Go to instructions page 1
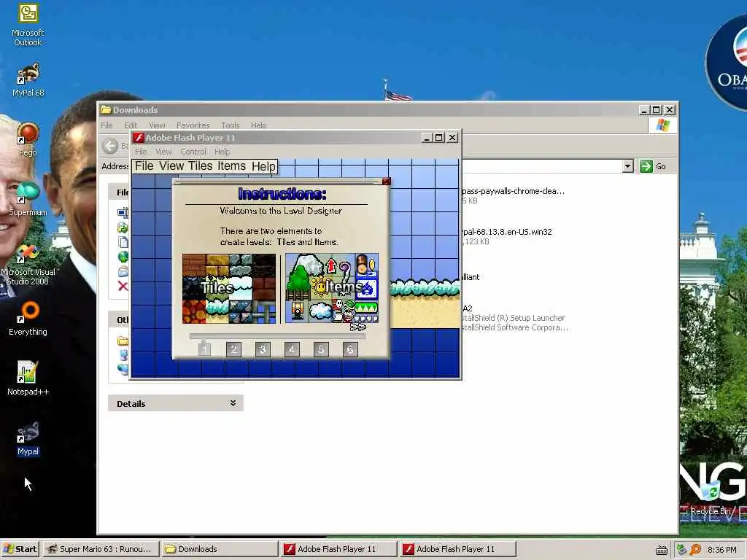Viewport: 747px width, 560px height. (204, 349)
